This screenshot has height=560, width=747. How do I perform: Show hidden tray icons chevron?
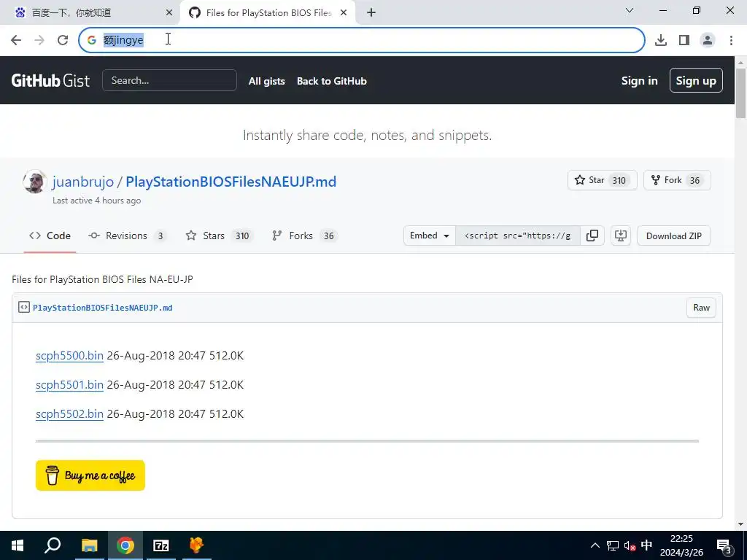pos(595,545)
